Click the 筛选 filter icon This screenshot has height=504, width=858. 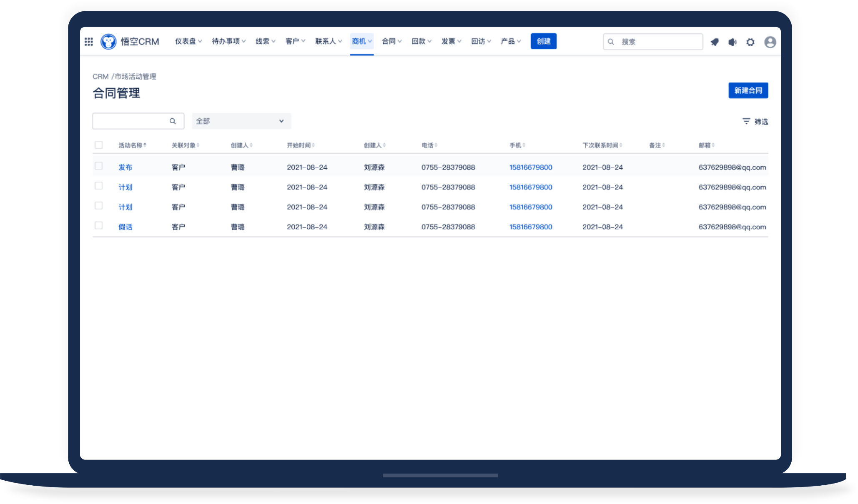(x=746, y=121)
